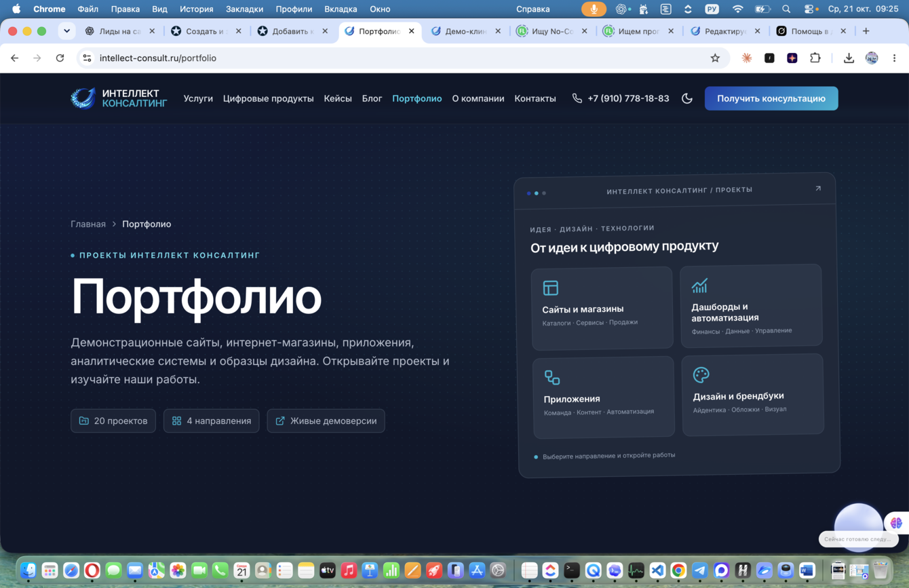Click the Дизайн и брендбуки palette icon
Viewport: 909px width, 588px height.
[701, 374]
